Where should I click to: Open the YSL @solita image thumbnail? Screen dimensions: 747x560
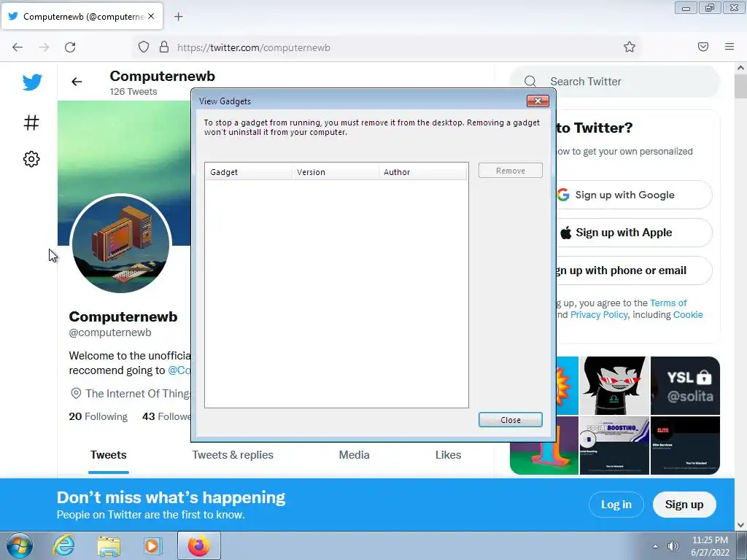tap(686, 386)
